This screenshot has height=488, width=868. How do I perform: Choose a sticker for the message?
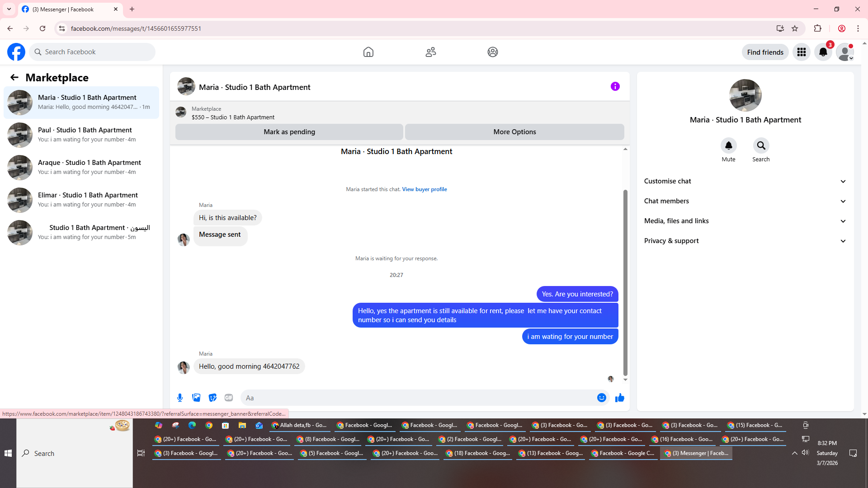click(x=212, y=398)
